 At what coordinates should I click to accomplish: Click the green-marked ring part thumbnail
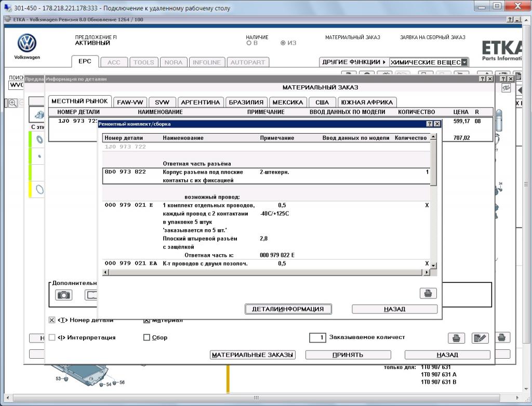coord(39,139)
